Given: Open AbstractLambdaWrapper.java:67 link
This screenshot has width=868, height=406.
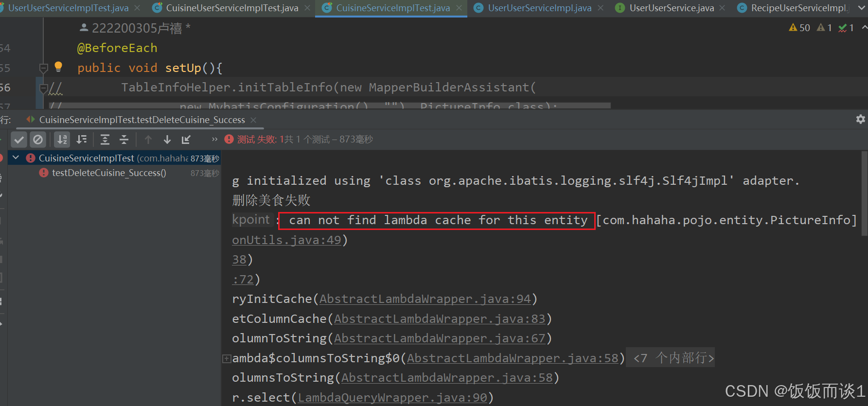Looking at the screenshot, I should point(439,338).
